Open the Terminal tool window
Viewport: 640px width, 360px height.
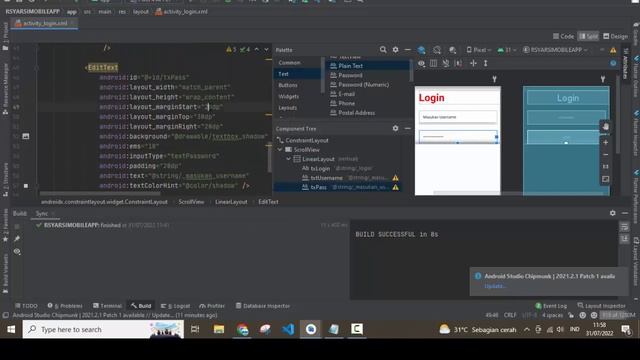[107, 306]
